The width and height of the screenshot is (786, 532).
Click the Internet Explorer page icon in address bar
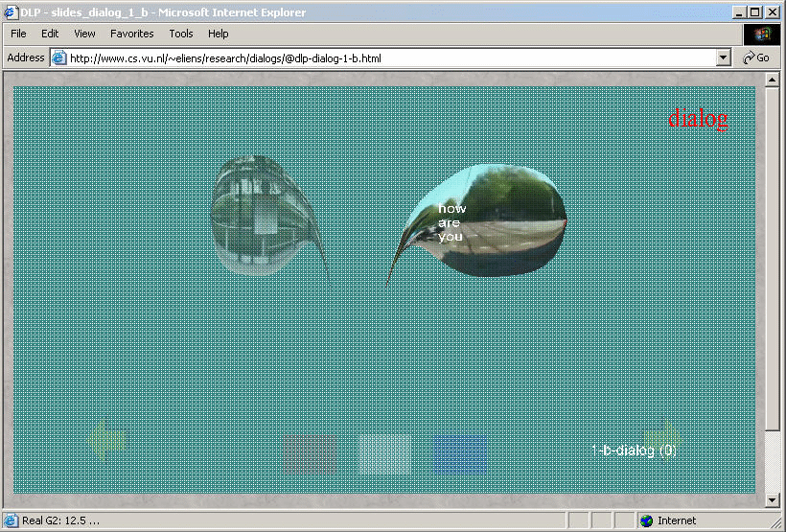pos(58,58)
